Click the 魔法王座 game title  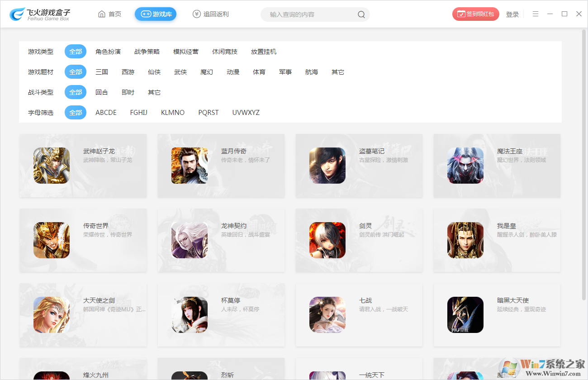pos(510,151)
